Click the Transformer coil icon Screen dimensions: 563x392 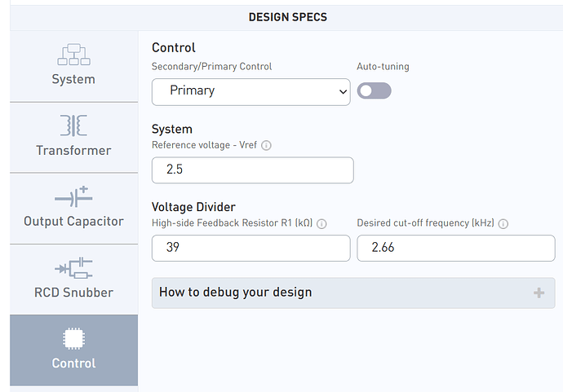point(73,126)
